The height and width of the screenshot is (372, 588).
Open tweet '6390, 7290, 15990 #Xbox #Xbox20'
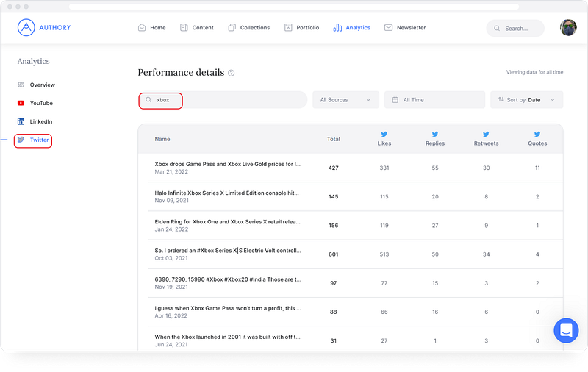tap(228, 279)
